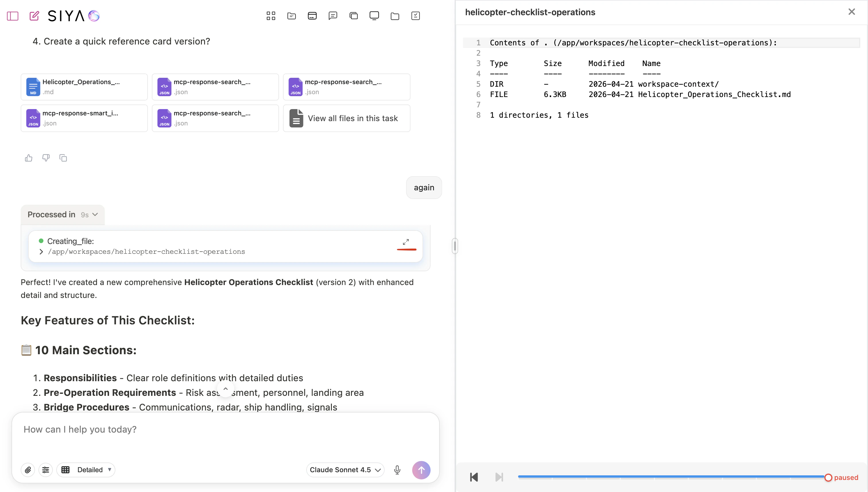The height and width of the screenshot is (492, 868).
Task: Open the grid apps icon in toolbar
Action: point(271,16)
